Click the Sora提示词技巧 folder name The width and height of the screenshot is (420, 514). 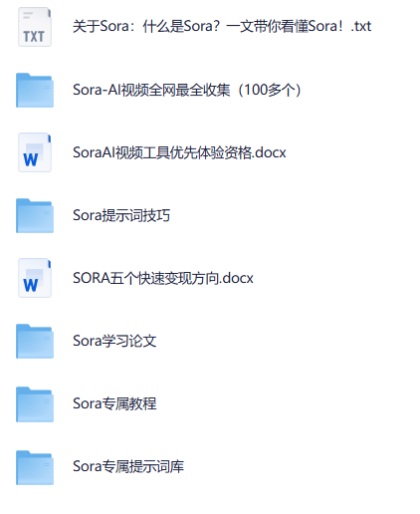tap(121, 215)
